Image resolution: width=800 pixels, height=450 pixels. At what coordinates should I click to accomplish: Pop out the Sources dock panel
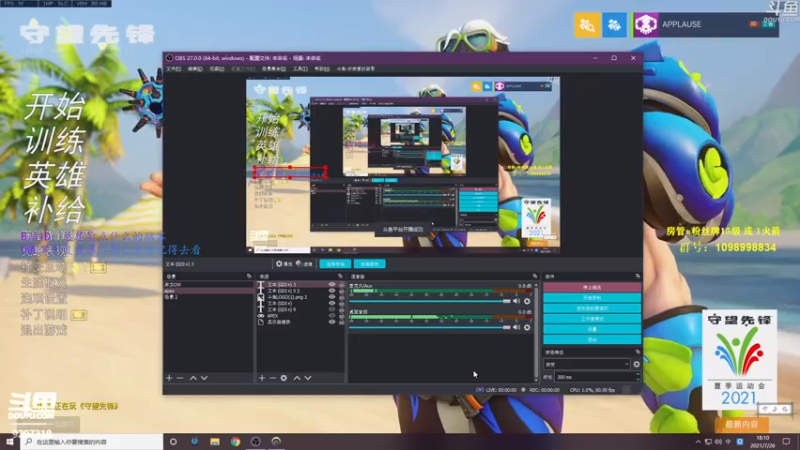pos(340,276)
